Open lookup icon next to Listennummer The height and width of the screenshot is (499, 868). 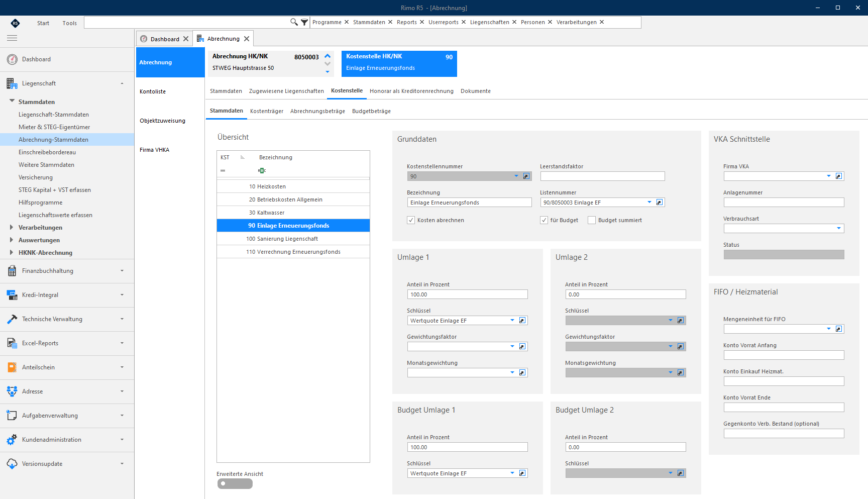click(660, 203)
